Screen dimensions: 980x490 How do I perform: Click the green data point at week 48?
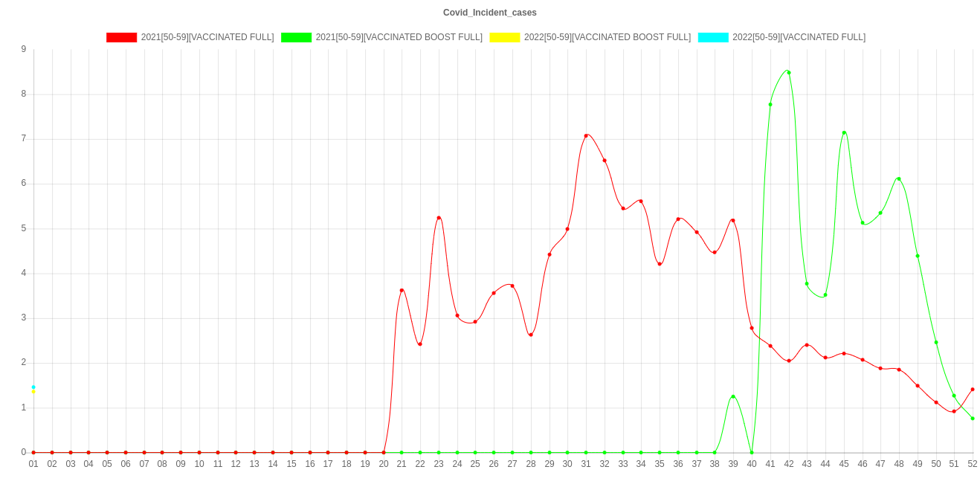[x=899, y=179]
